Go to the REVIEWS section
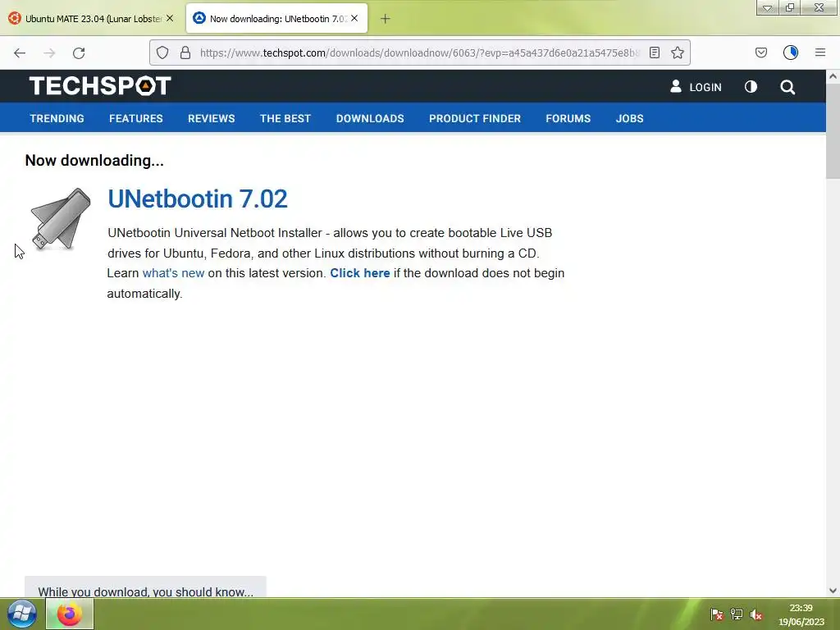 coord(211,118)
